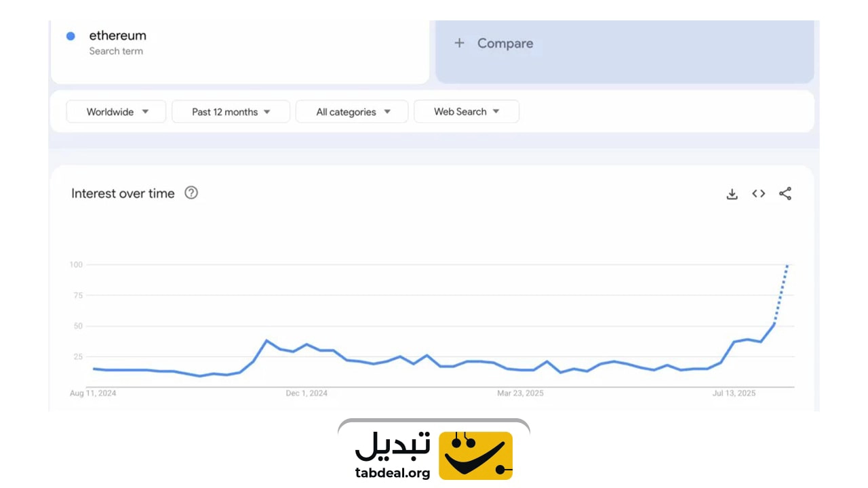This screenshot has width=868, height=488.
Task: Open the Worldwide region dropdown
Action: (115, 111)
